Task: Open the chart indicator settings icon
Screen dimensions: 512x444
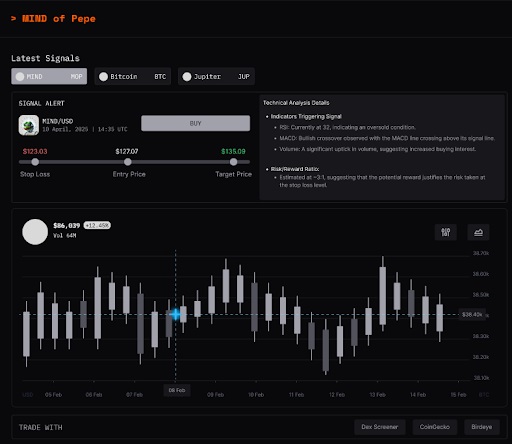Action: [446, 232]
